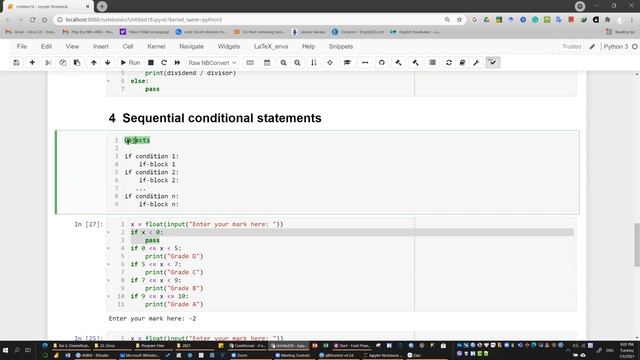Viewport: 640px width, 360px height.
Task: Open the Navigate menu
Action: point(191,47)
